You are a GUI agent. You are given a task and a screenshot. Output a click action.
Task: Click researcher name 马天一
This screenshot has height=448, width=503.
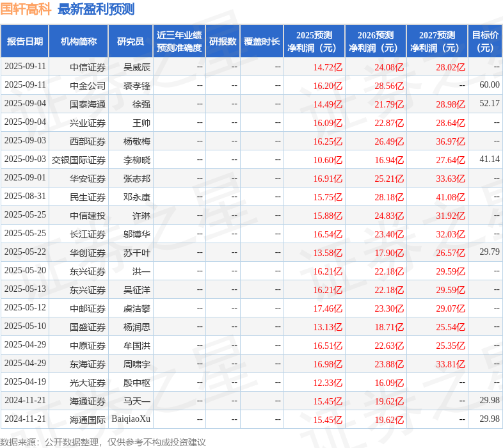pyautogui.click(x=137, y=401)
